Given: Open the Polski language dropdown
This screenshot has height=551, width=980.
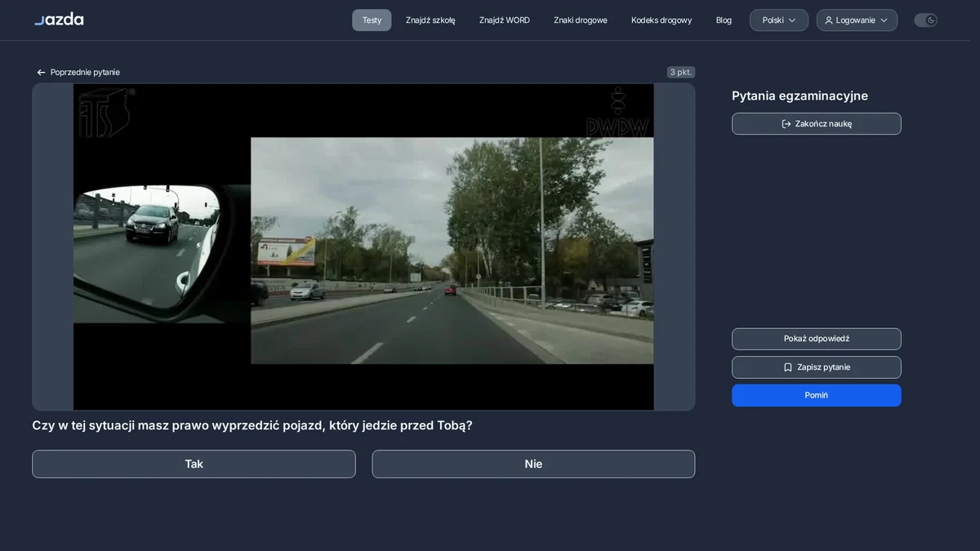Looking at the screenshot, I should coord(779,20).
